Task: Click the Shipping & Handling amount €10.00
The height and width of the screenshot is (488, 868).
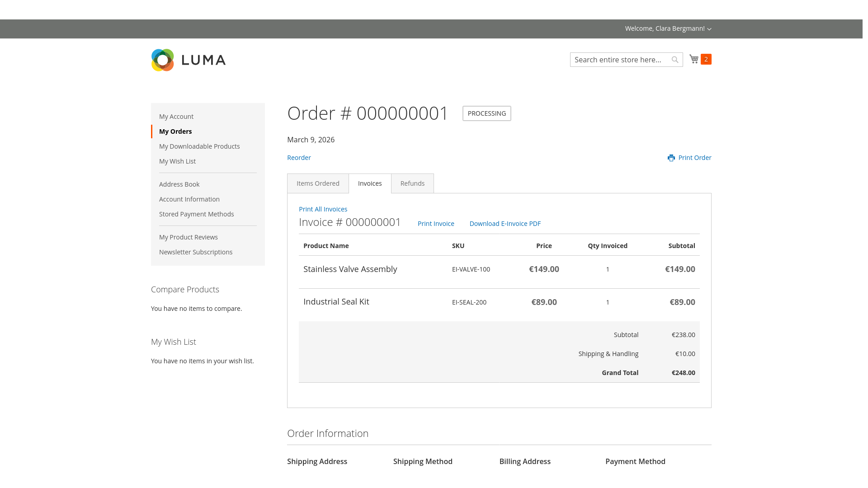Action: (x=685, y=354)
